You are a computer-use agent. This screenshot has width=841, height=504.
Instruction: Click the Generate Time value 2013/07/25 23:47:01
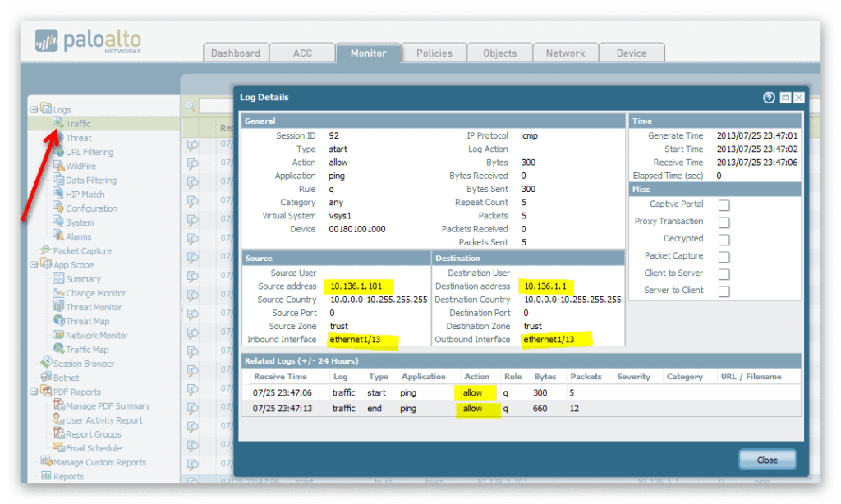[756, 135]
